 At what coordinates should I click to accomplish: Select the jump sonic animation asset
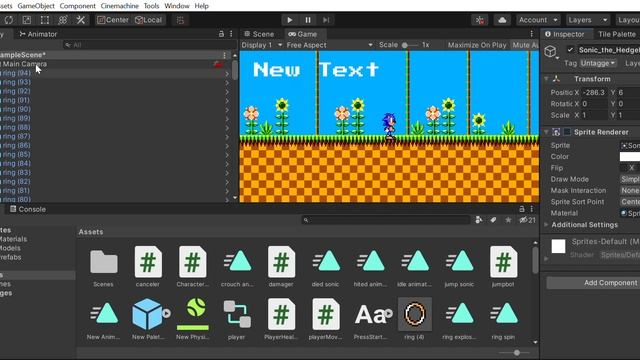[459, 267]
